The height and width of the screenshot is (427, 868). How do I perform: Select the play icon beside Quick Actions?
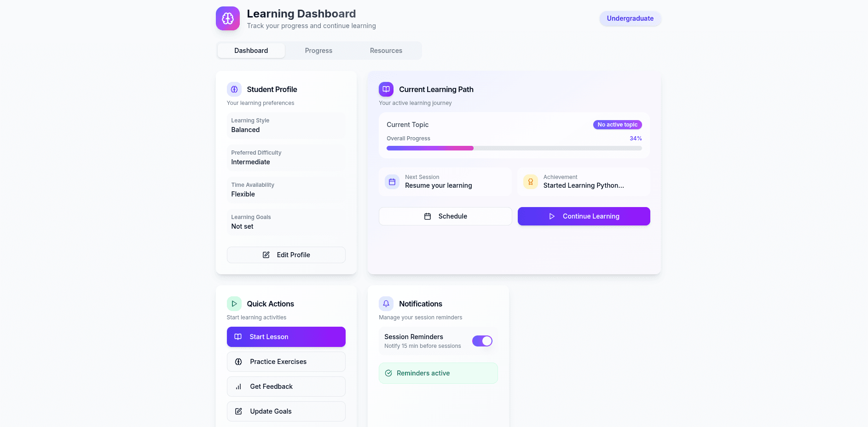pos(234,304)
